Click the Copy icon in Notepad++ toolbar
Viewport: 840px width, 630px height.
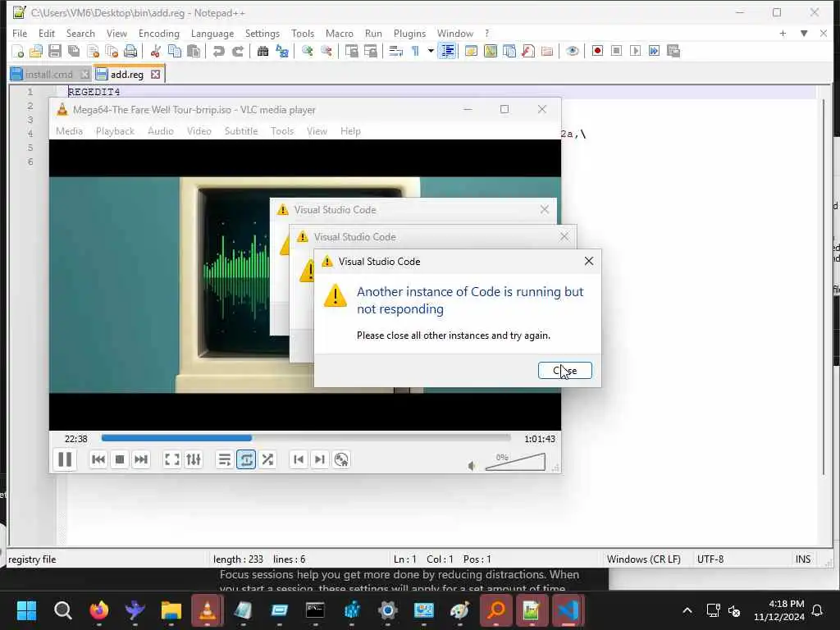pyautogui.click(x=175, y=52)
